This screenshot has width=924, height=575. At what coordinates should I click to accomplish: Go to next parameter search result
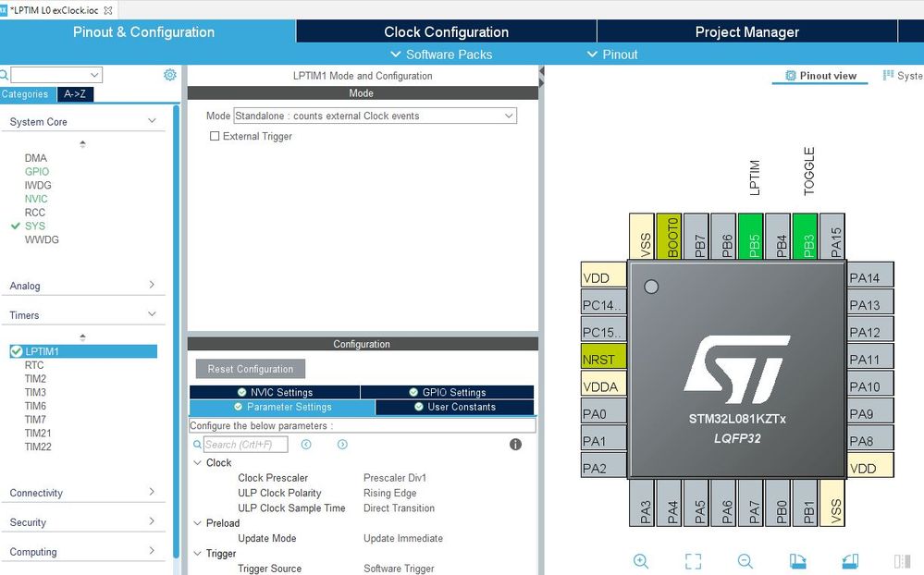[x=342, y=445]
